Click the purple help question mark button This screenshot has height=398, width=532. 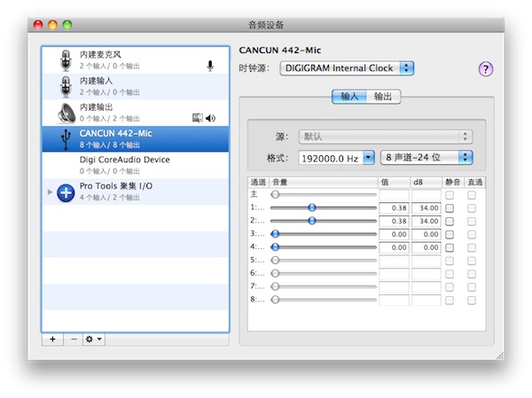click(485, 69)
